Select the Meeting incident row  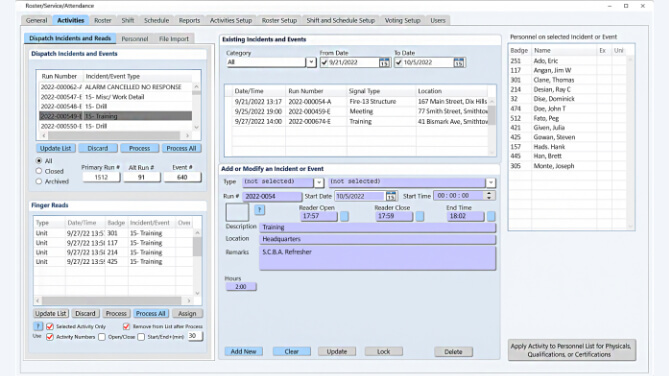pos(360,111)
